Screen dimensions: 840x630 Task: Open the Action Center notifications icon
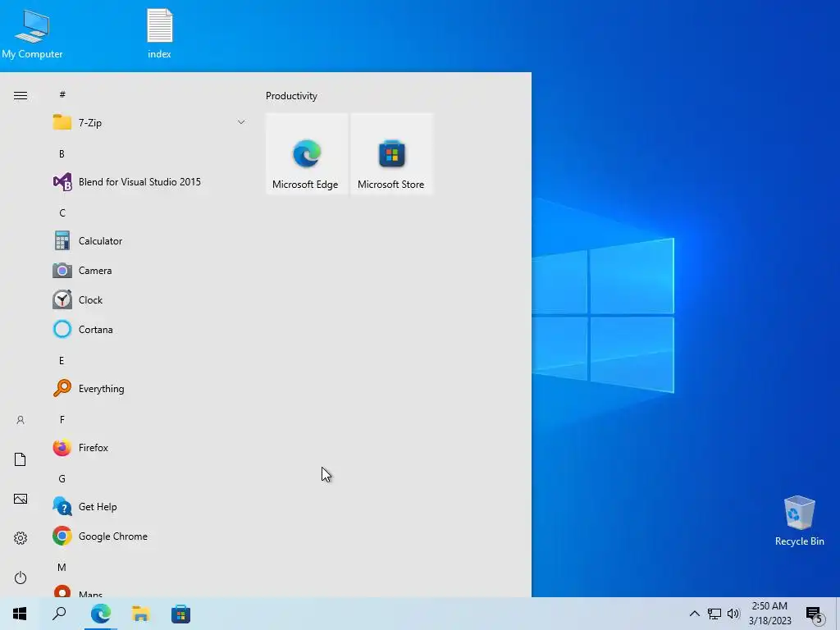click(x=814, y=614)
